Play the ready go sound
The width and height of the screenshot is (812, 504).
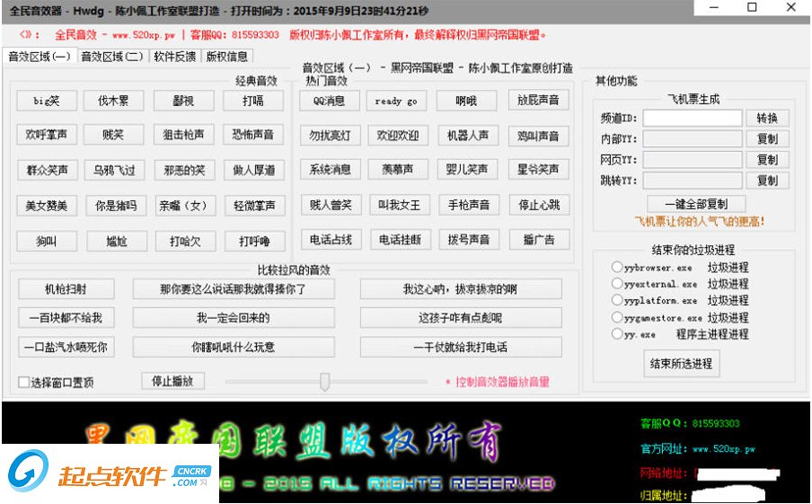click(x=397, y=101)
